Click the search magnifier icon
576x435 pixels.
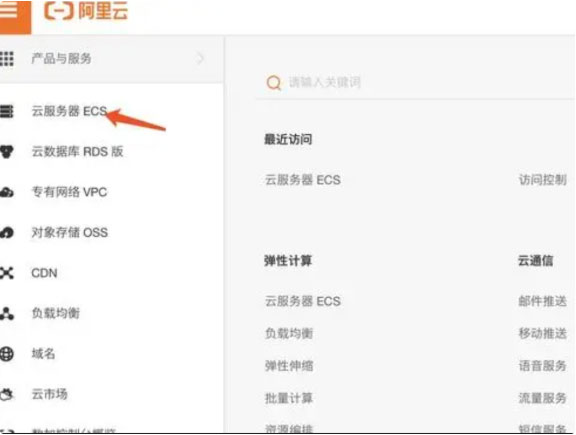tap(274, 83)
